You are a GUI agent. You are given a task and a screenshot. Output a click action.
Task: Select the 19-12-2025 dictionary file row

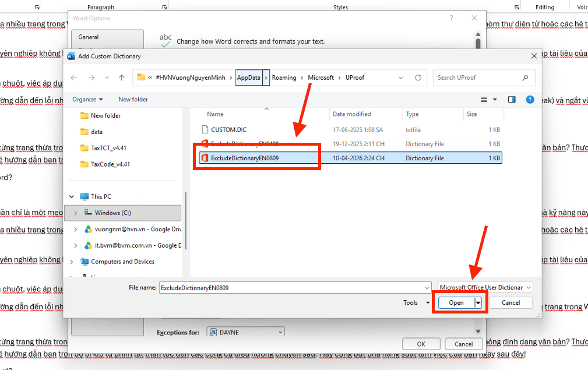(350, 144)
